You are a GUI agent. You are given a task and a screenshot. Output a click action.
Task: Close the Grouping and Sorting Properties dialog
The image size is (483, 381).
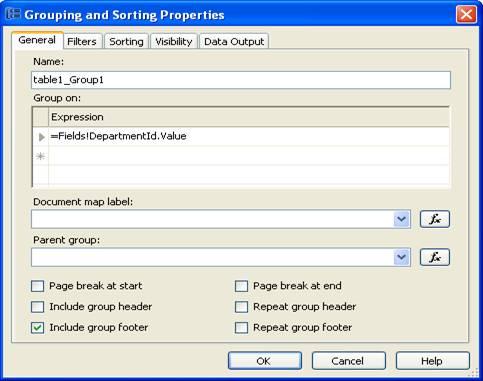466,14
